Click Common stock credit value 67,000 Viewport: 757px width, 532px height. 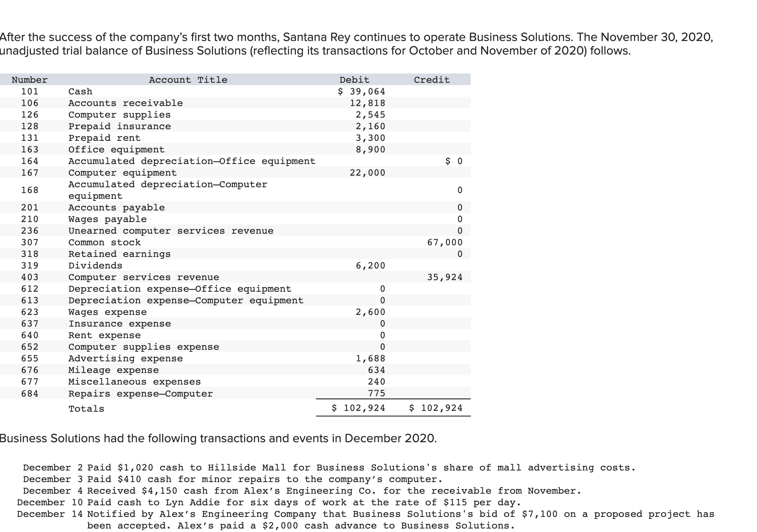tap(445, 243)
